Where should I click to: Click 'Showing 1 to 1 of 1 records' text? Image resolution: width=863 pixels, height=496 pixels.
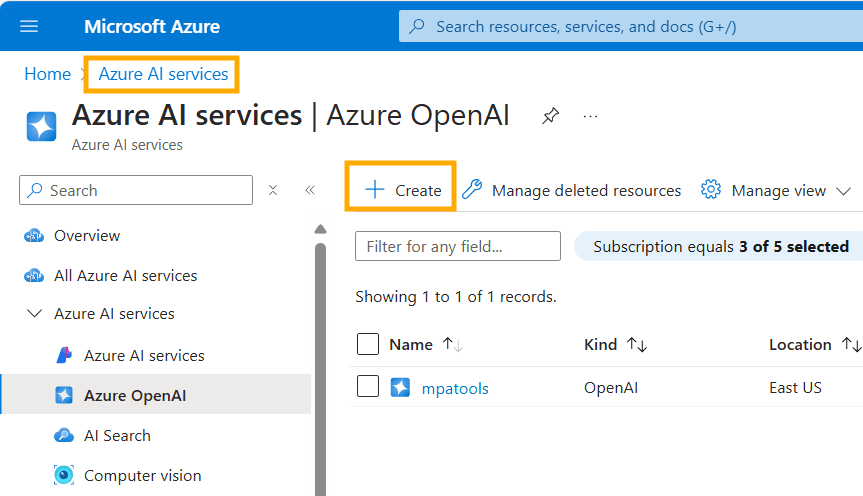pyautogui.click(x=456, y=297)
